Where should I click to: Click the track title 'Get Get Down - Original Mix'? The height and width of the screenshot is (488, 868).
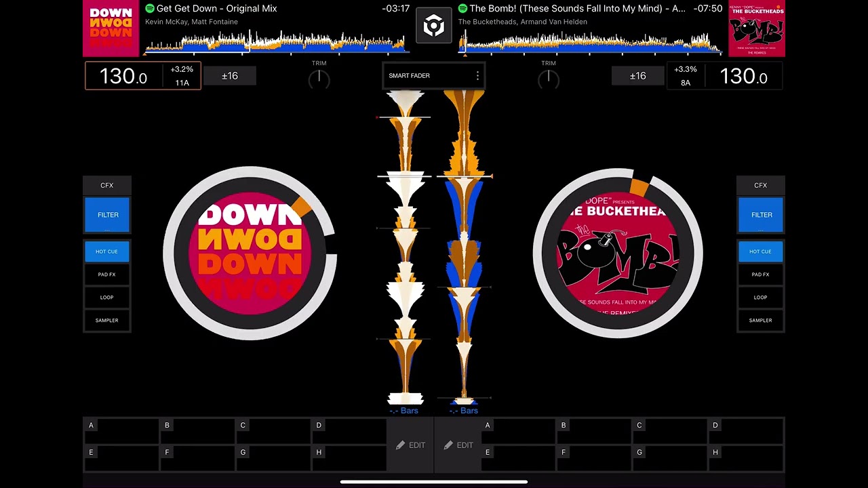click(216, 8)
